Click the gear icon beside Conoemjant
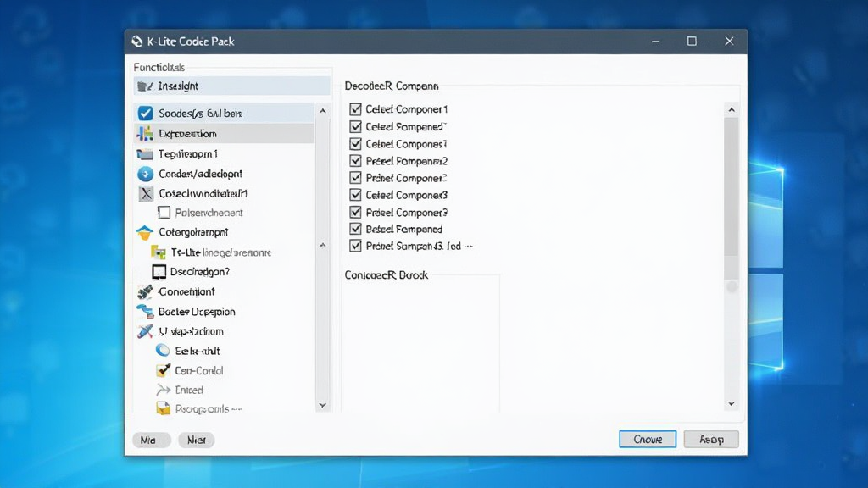Viewport: 868px width, 488px height. 145,291
